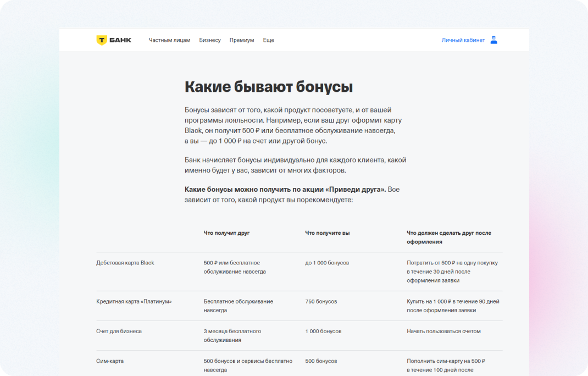Click the 3 месяца бесплатного обслуживания cell

click(232, 335)
